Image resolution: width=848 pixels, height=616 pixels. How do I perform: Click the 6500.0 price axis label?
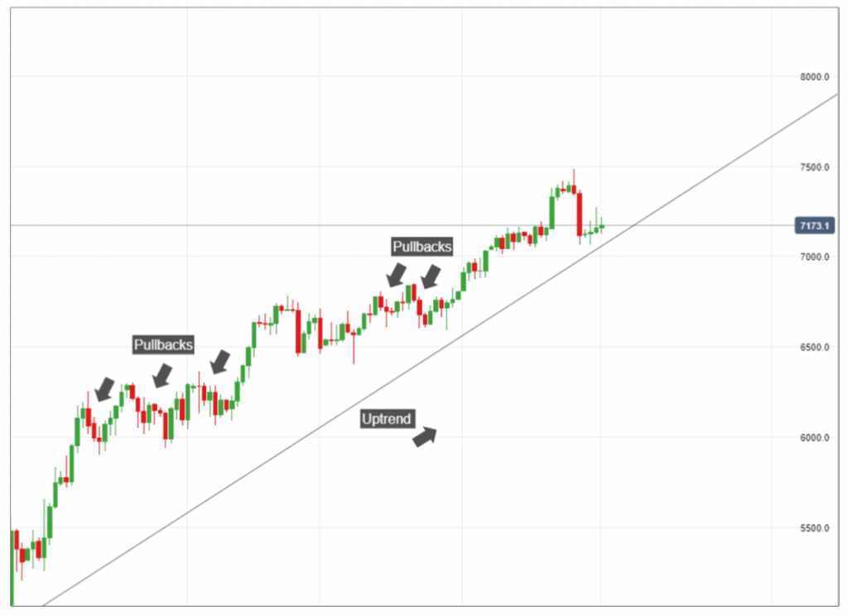pyautogui.click(x=815, y=348)
